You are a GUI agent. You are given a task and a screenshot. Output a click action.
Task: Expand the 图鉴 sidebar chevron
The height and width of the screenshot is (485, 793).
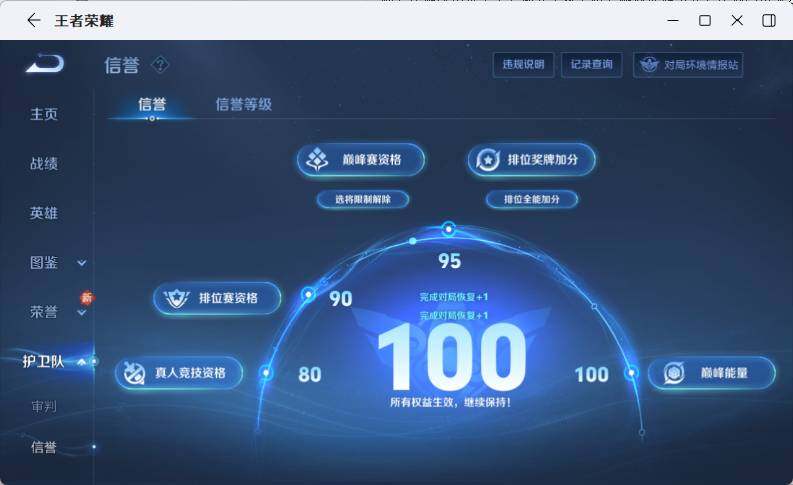click(81, 263)
